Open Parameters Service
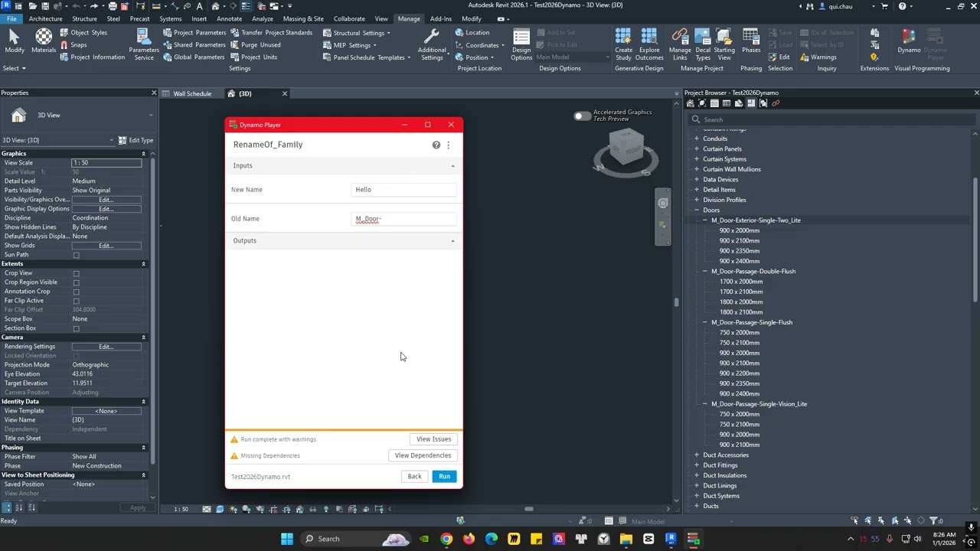 [143, 44]
